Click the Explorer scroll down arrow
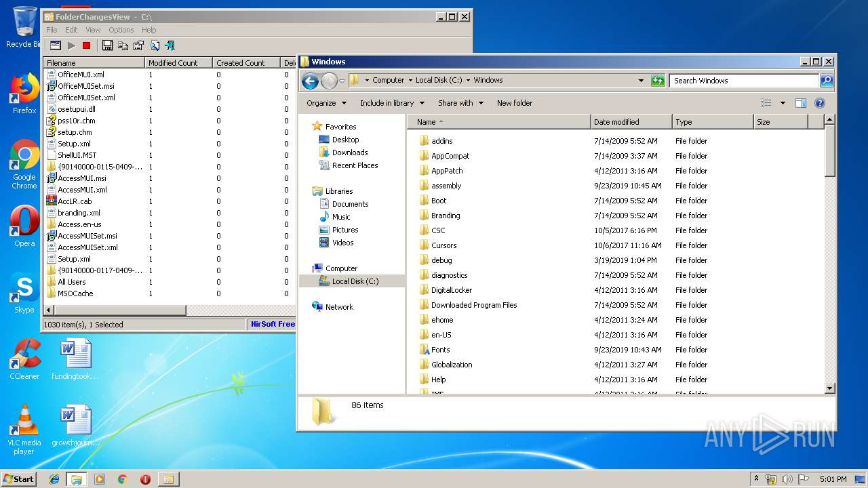This screenshot has width=868, height=488. click(x=830, y=388)
